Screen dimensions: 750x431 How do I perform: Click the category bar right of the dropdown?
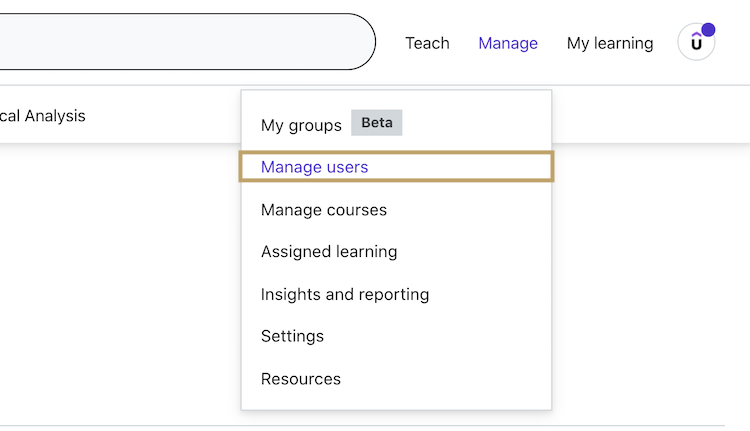[650, 115]
